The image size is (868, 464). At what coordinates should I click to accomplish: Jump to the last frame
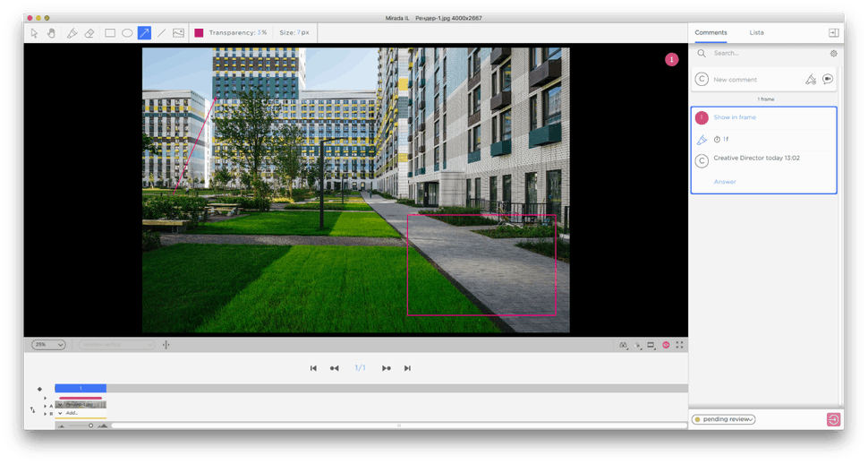407,368
